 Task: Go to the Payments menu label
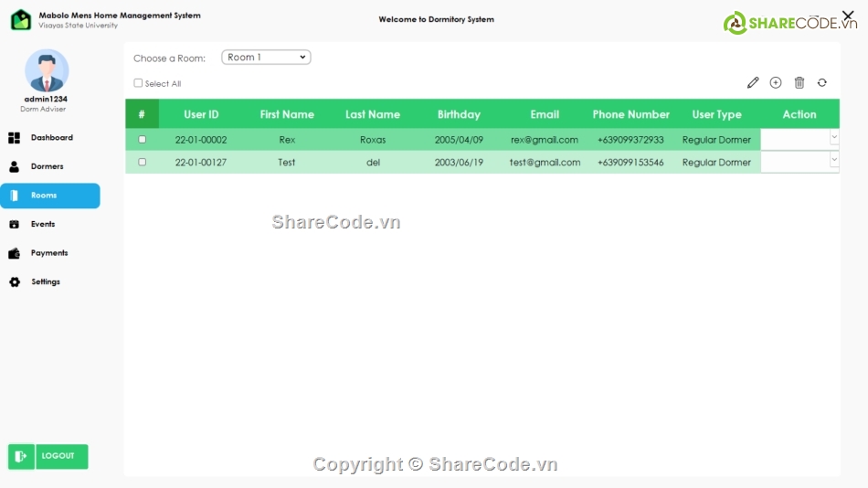click(x=49, y=253)
